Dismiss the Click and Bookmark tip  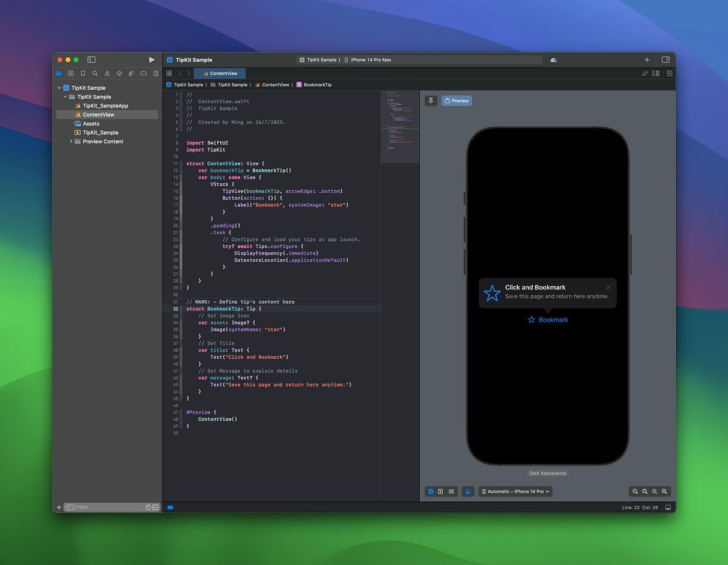pyautogui.click(x=608, y=287)
